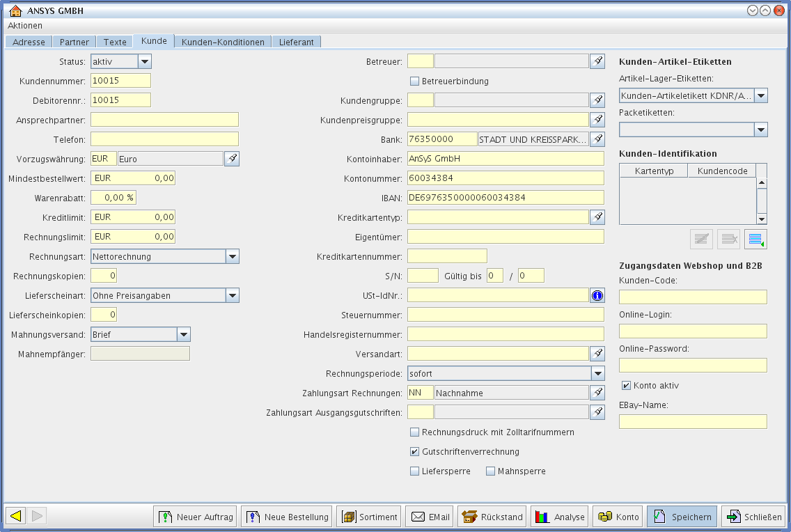Go back with the yellow left arrow
Viewport: 791px width, 532px height.
(x=16, y=516)
